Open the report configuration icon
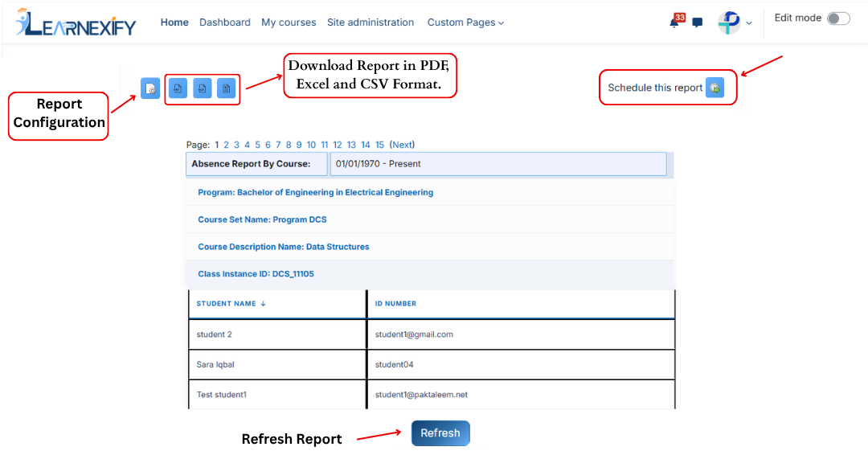The width and height of the screenshot is (868, 455). coord(150,88)
